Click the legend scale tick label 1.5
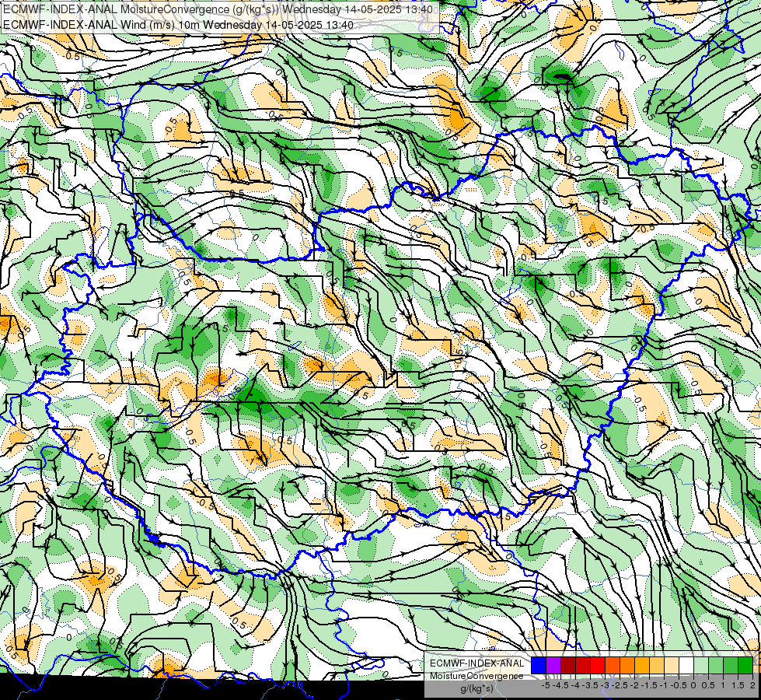Viewport: 761px width, 700px height. click(738, 685)
